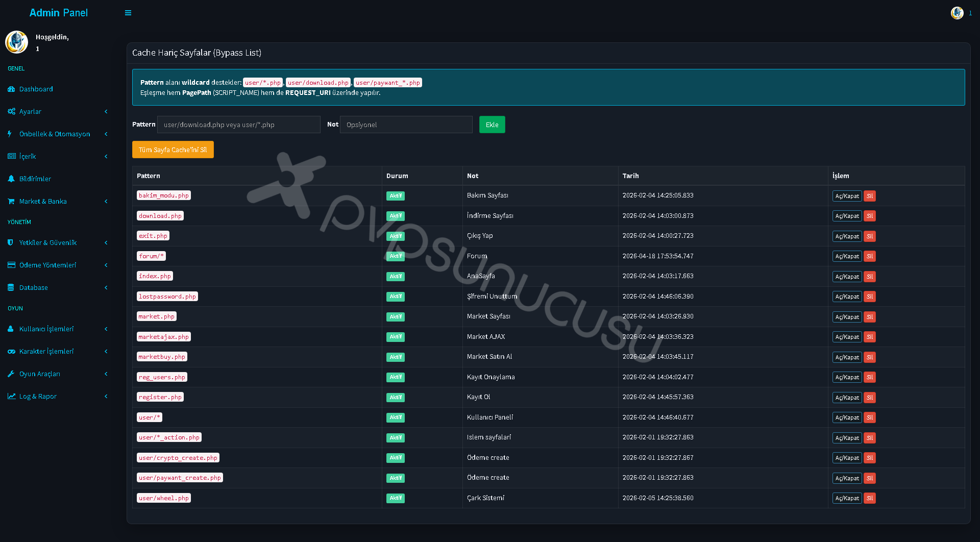Click the Ayarlar gears icon
This screenshot has width=980, height=542.
click(x=11, y=112)
